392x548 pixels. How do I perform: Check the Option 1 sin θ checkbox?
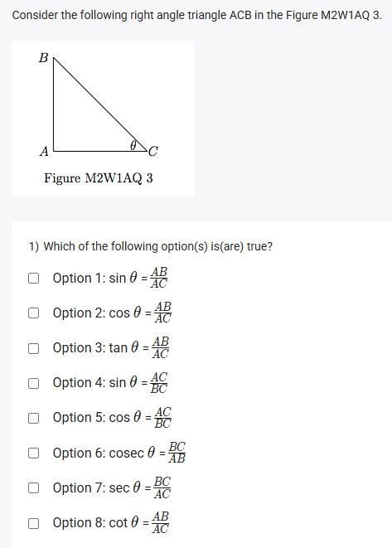pos(33,279)
